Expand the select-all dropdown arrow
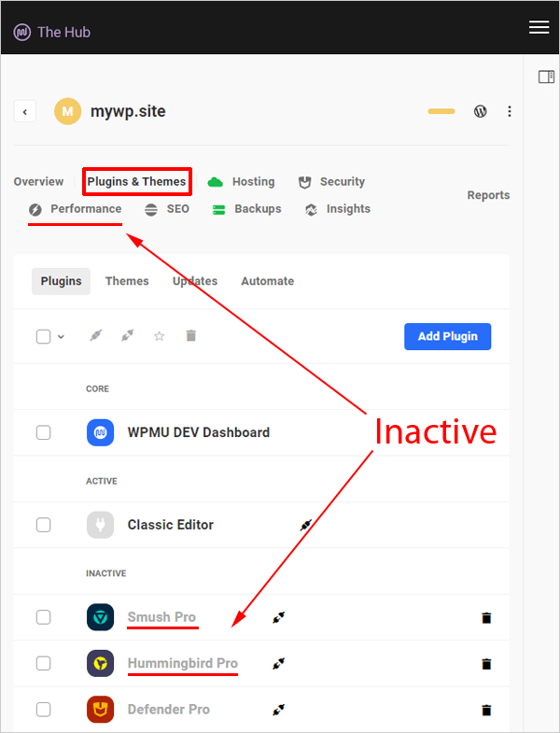This screenshot has width=560, height=733. [62, 337]
